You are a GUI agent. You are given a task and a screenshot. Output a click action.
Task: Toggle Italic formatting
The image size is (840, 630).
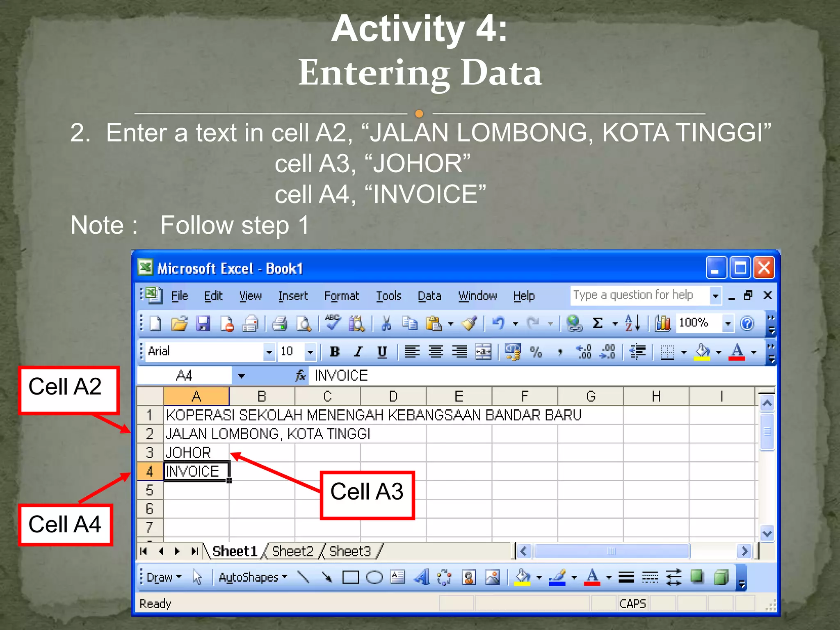[x=358, y=352]
